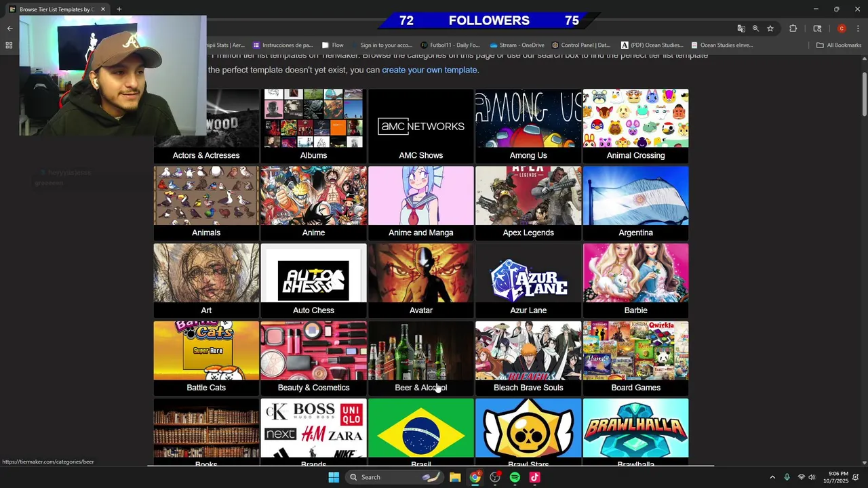
Task: Open the OBS Studio taskbar icon
Action: click(495, 477)
